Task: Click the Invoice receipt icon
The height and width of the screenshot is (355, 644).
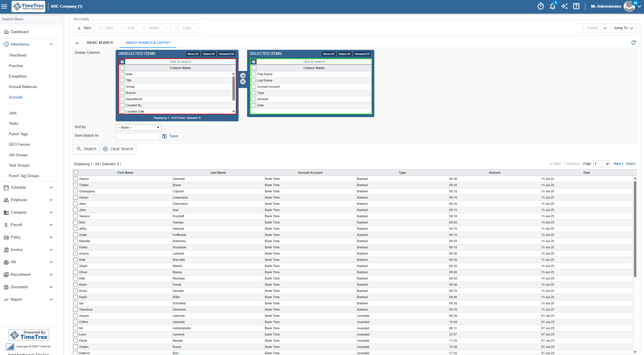Action: pyautogui.click(x=6, y=249)
